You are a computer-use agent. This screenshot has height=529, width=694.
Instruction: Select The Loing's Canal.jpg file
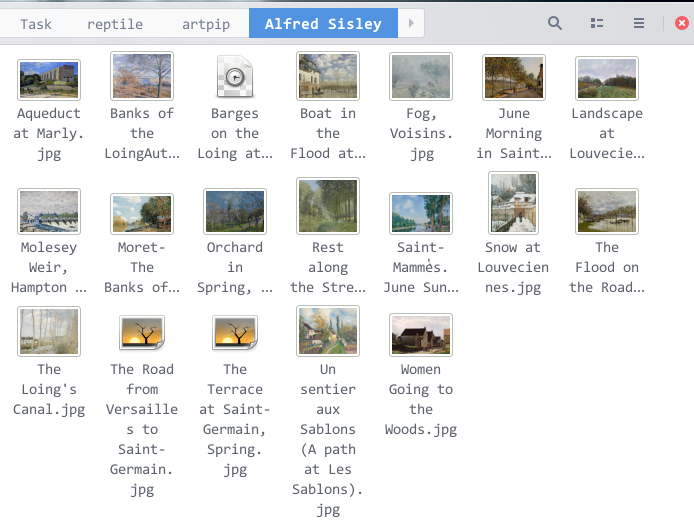point(49,332)
